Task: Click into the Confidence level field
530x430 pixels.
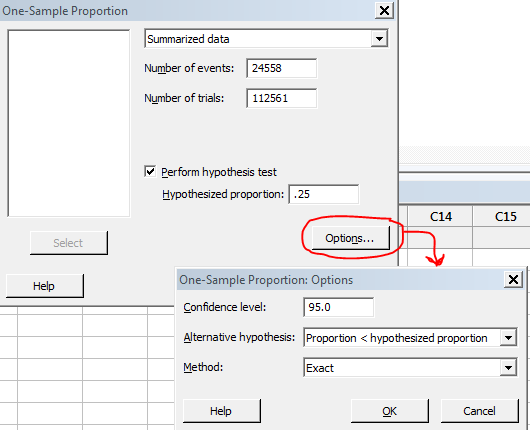Action: click(339, 307)
